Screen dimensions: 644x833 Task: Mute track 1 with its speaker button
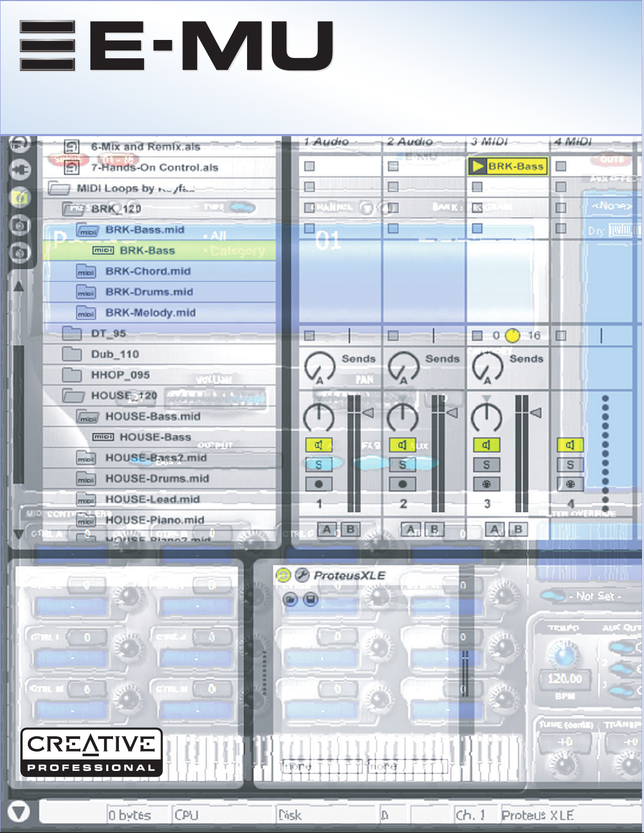point(319,445)
